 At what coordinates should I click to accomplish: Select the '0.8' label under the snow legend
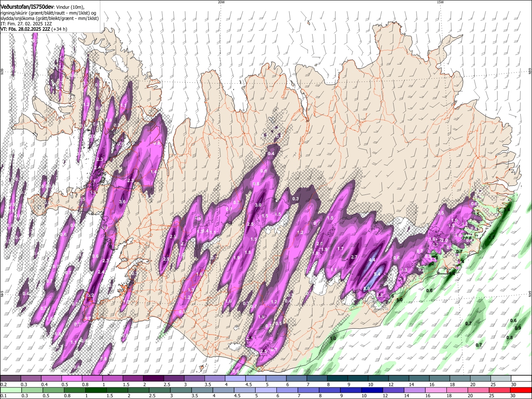point(86,384)
